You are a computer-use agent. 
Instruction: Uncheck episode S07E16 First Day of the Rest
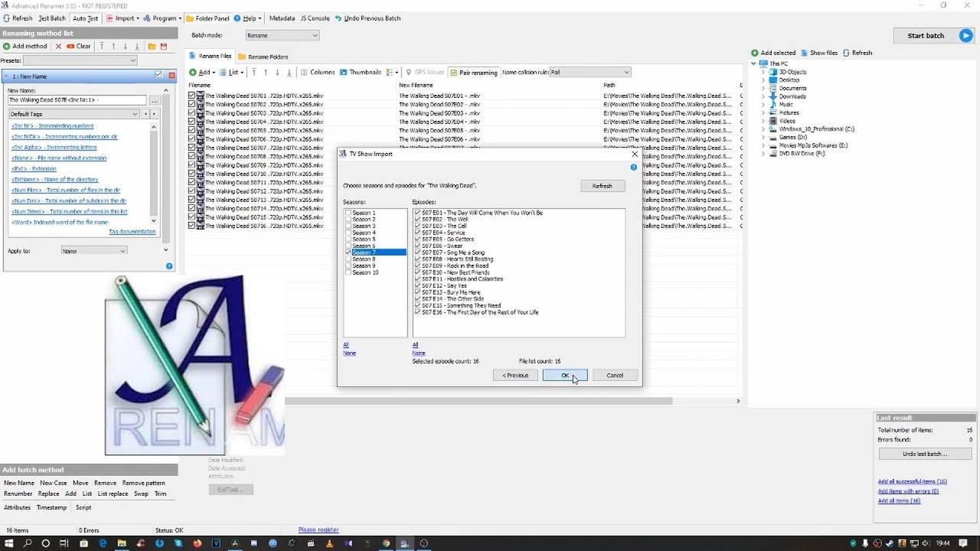pos(417,312)
